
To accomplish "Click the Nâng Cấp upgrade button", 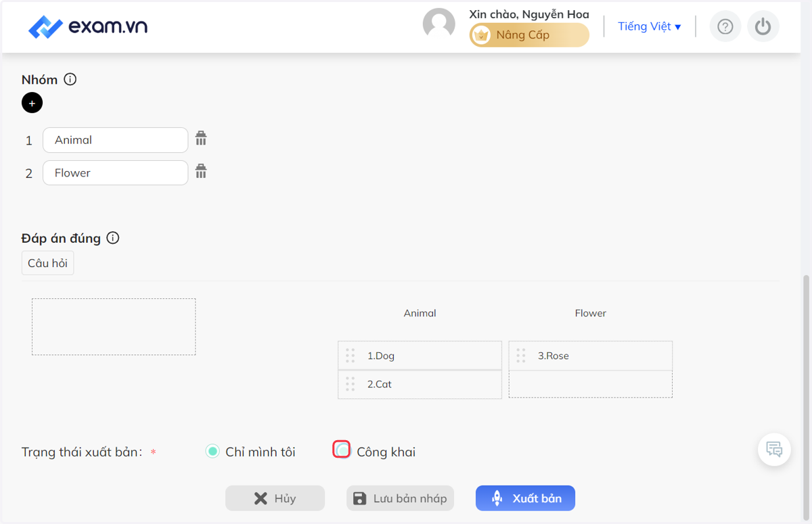I will pos(529,34).
